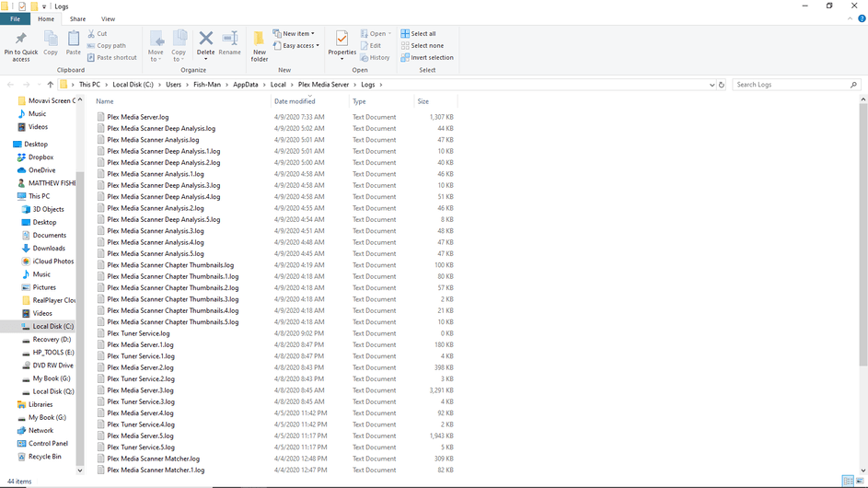
Task: Open New item dropdown
Action: point(294,34)
